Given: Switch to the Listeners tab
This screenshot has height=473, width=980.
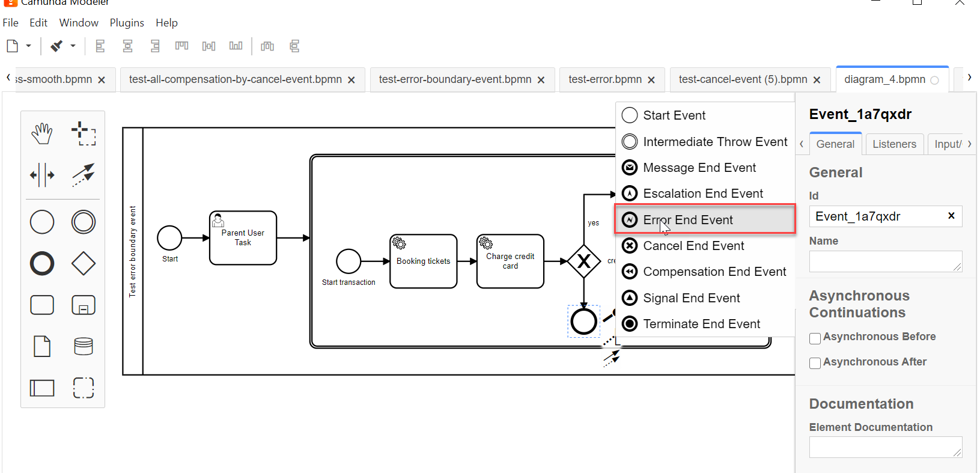Looking at the screenshot, I should [x=894, y=144].
